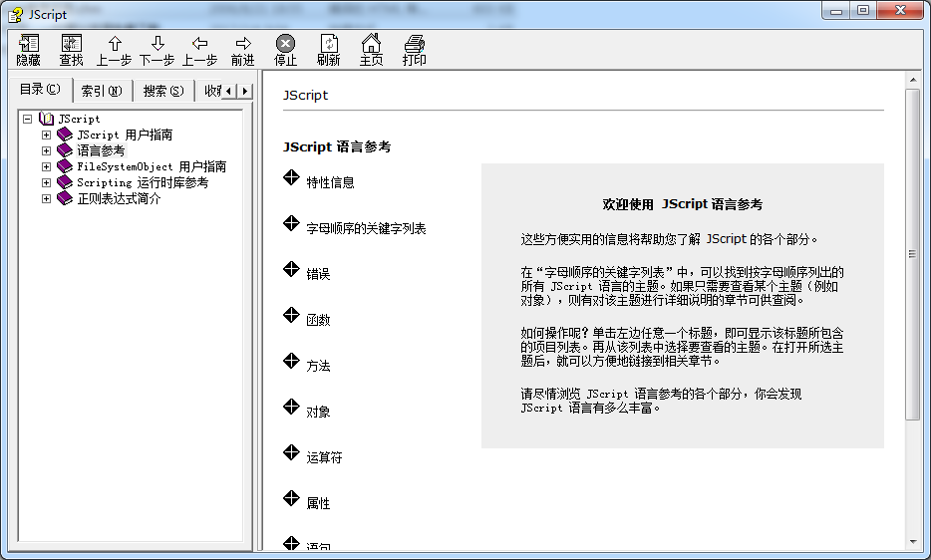The width and height of the screenshot is (931, 560).
Task: Refresh the page with 刷新 button
Action: [328, 50]
